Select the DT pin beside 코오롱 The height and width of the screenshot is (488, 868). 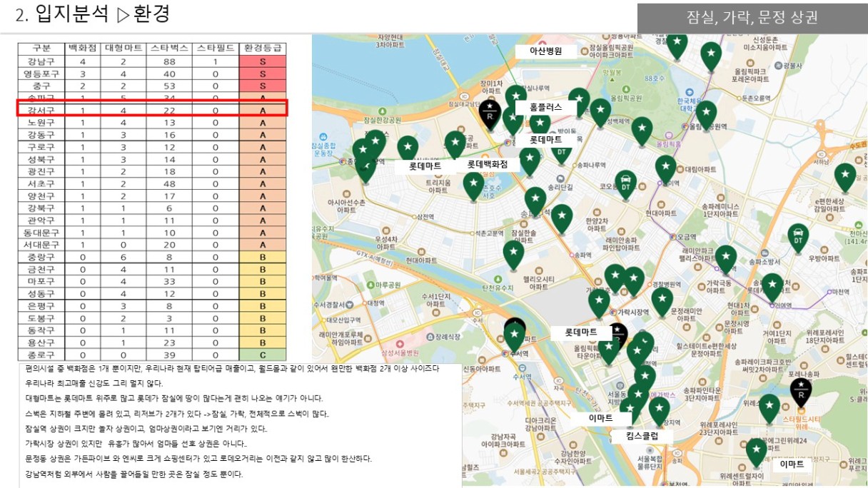point(626,184)
